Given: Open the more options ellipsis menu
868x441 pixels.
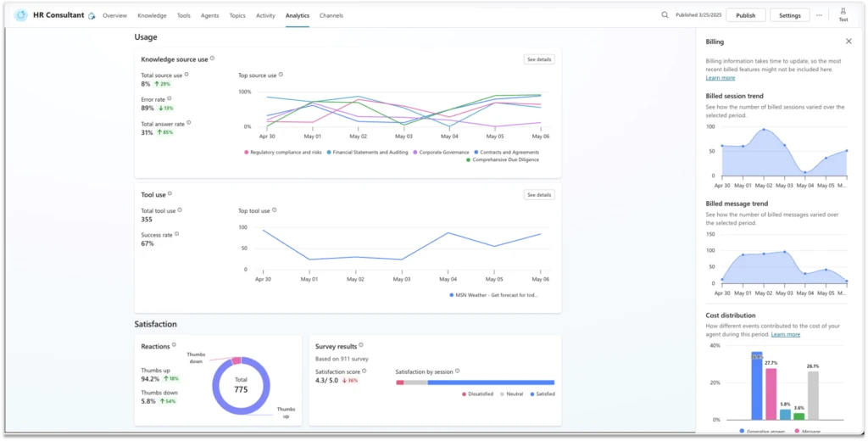Looking at the screenshot, I should (819, 15).
